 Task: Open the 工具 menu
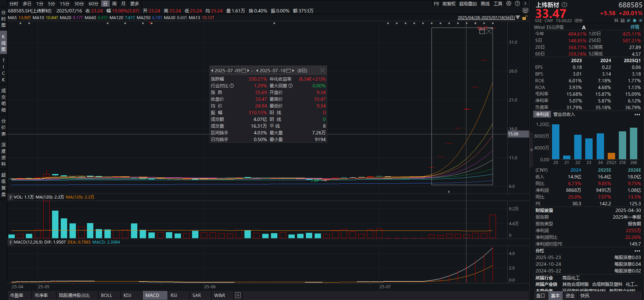[498, 4]
